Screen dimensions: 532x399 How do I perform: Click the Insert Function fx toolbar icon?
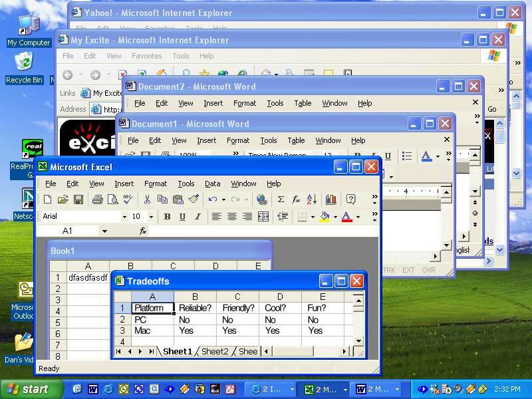(x=296, y=199)
